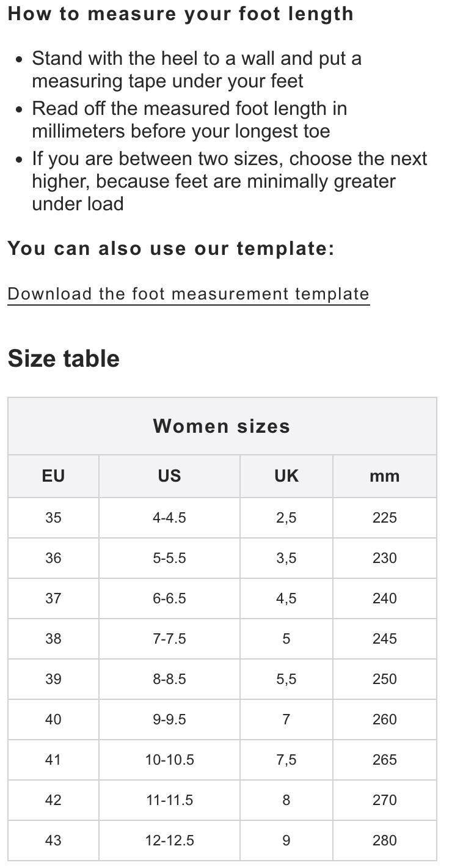Click the Women sizes table header

pyautogui.click(x=222, y=426)
